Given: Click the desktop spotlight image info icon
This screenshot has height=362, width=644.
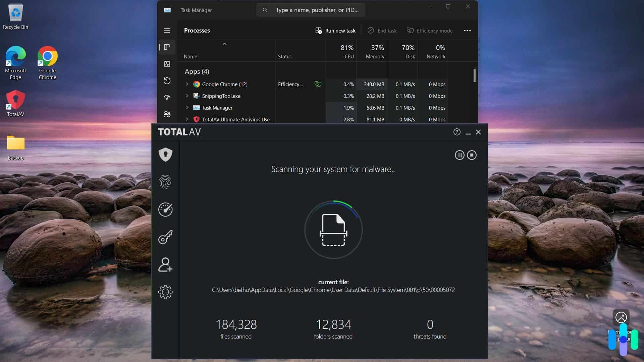Looking at the screenshot, I should point(621,317).
